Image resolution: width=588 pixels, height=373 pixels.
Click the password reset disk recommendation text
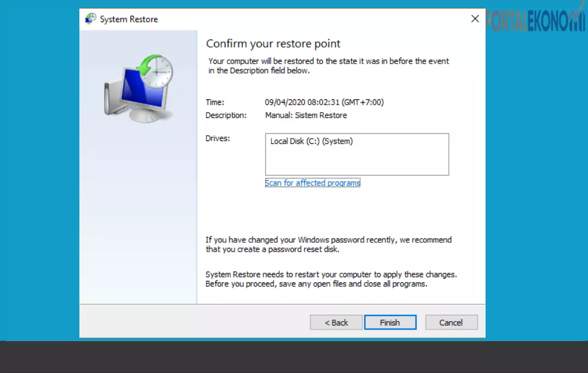pyautogui.click(x=328, y=245)
